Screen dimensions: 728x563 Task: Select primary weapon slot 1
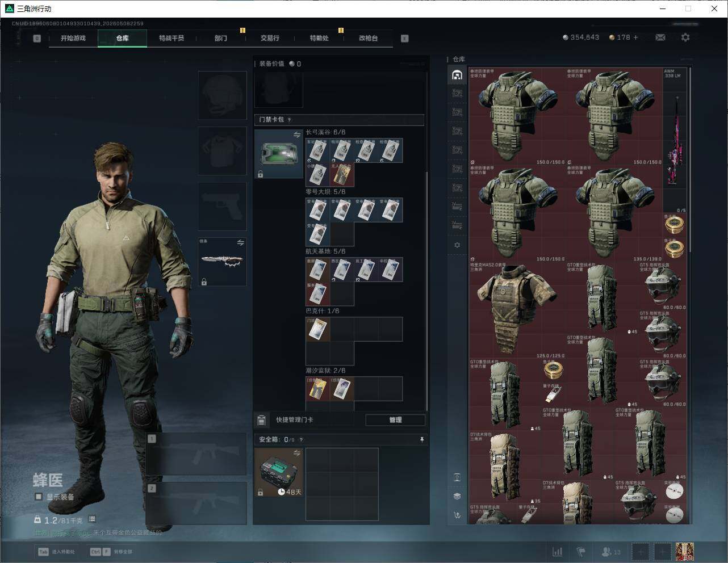coord(196,454)
